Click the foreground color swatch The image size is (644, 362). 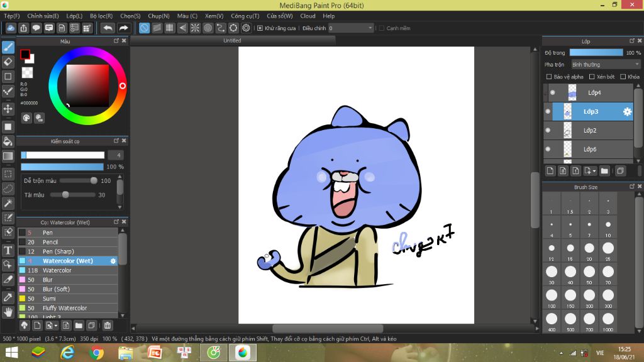[25, 54]
